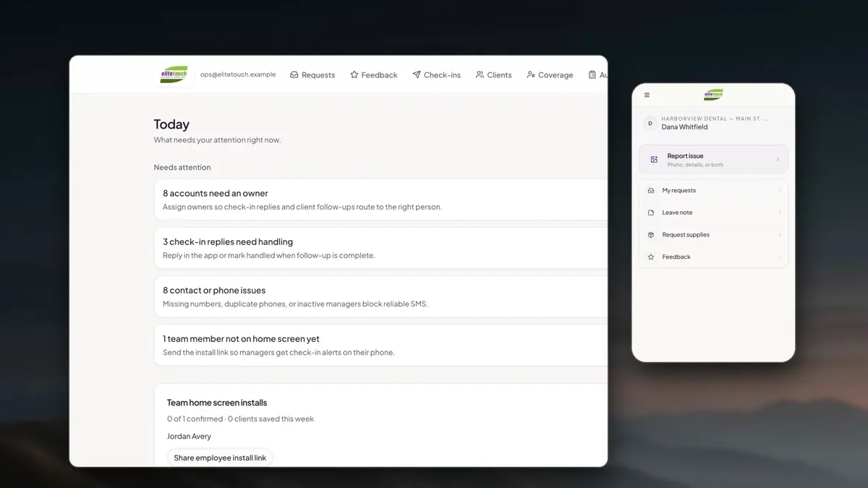The width and height of the screenshot is (868, 488).
Task: Open the hamburger menu in the mobile panel
Action: [647, 95]
